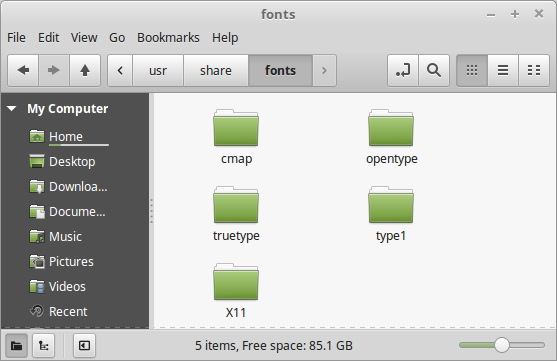This screenshot has height=361, width=557.
Task: Show earlier path segments with the left chevron
Action: tap(120, 70)
